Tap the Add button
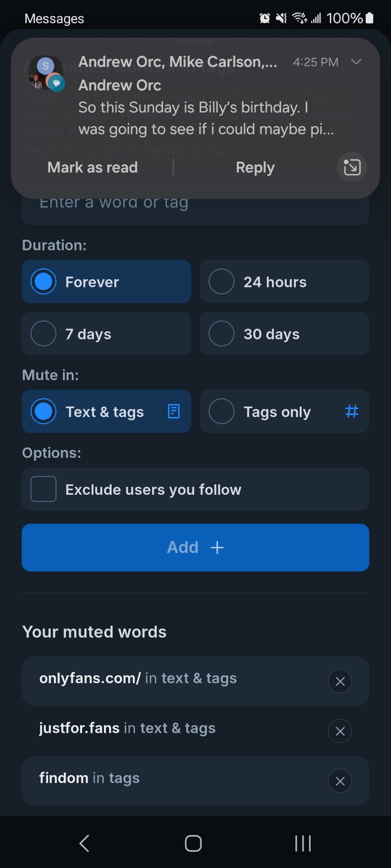The image size is (391, 868). tap(195, 547)
